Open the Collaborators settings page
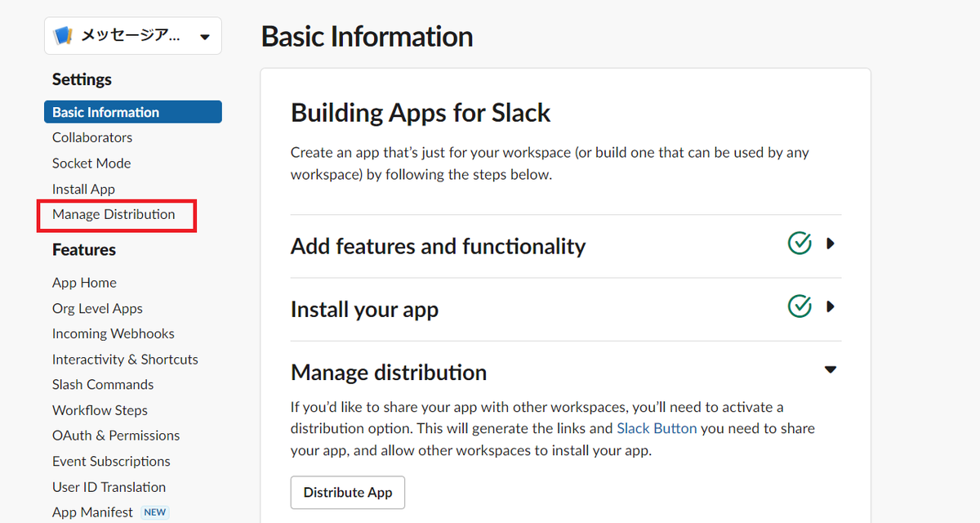Screen dimensions: 980x523 [x=92, y=137]
